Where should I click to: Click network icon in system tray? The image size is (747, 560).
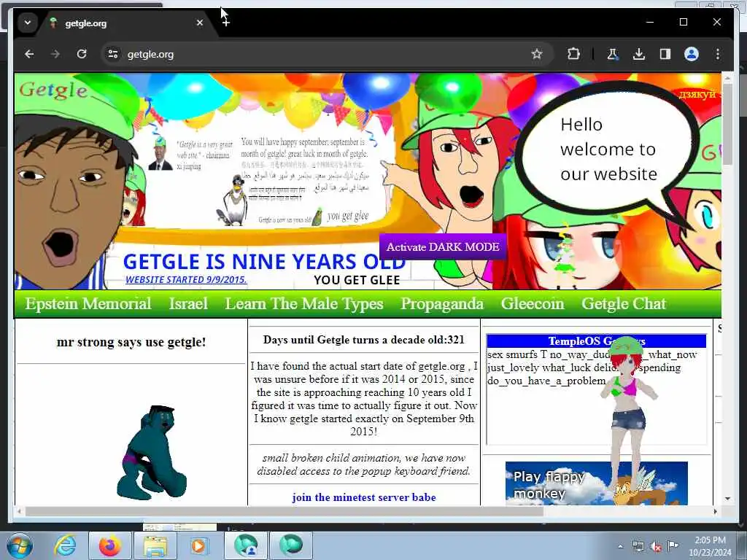pyautogui.click(x=638, y=546)
